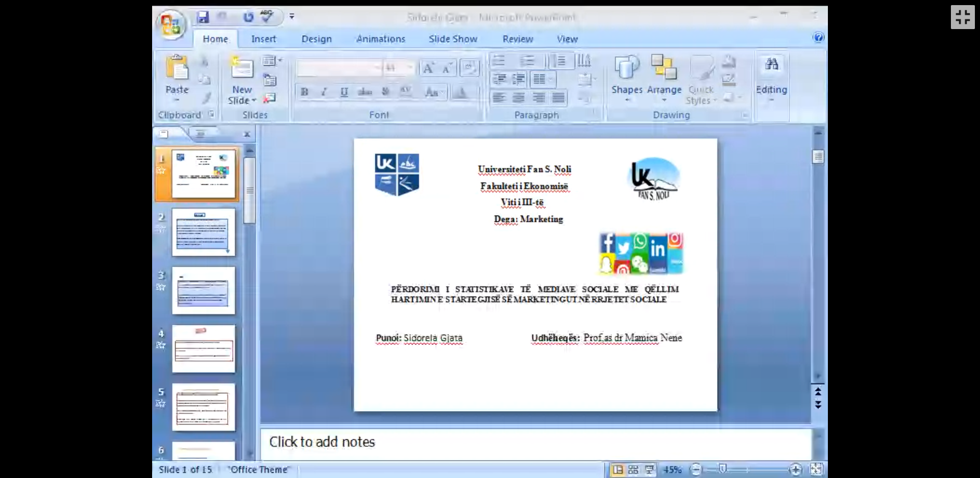Insert a new slide with the New Slide icon

tap(242, 68)
